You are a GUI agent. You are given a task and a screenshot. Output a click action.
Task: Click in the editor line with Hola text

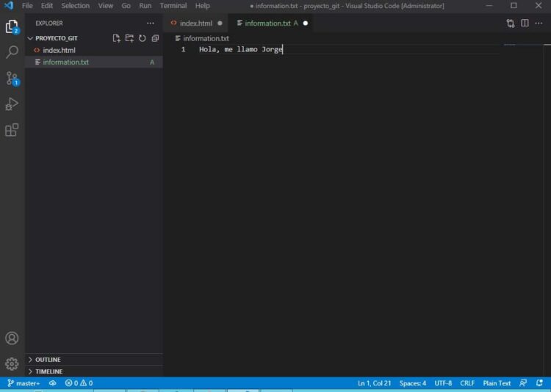pos(241,49)
